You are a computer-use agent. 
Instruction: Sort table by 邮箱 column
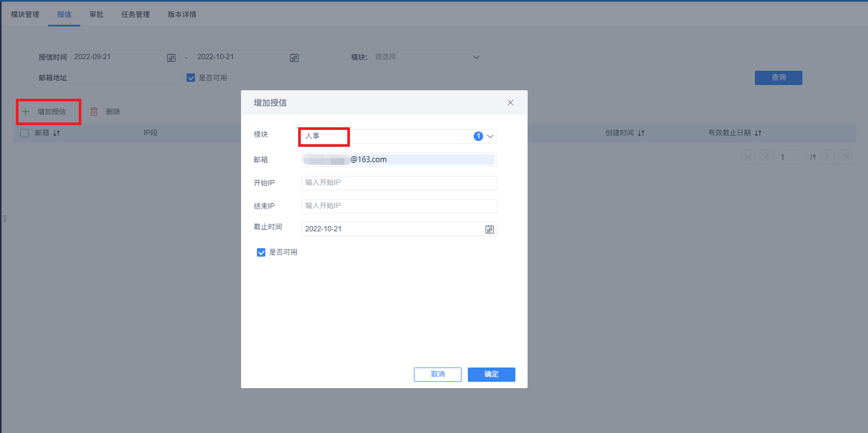pyautogui.click(x=57, y=133)
